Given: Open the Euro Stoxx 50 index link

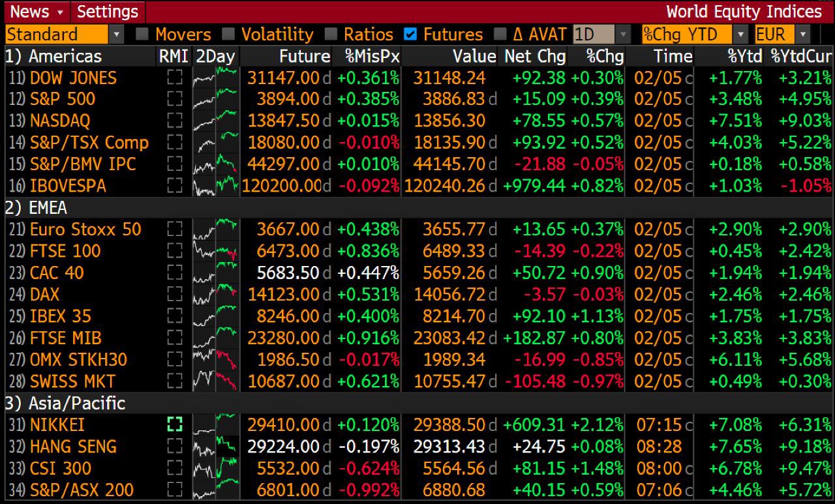Looking at the screenshot, I should [x=85, y=230].
